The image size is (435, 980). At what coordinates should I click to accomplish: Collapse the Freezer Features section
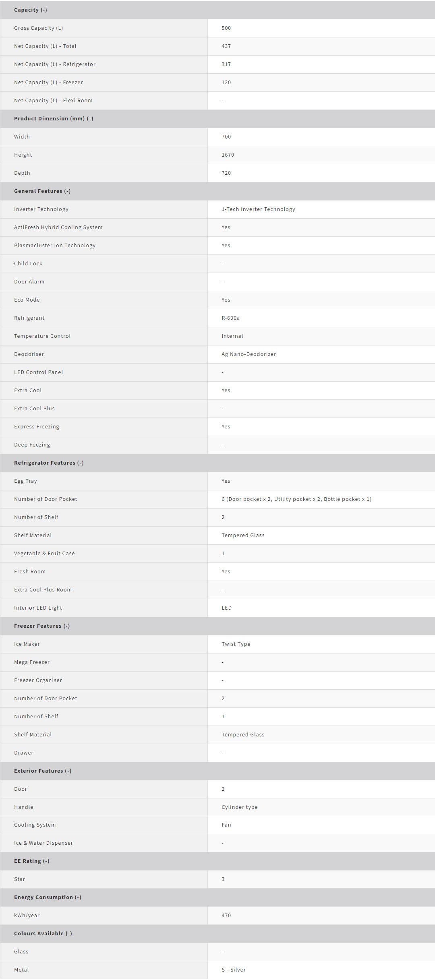42,626
